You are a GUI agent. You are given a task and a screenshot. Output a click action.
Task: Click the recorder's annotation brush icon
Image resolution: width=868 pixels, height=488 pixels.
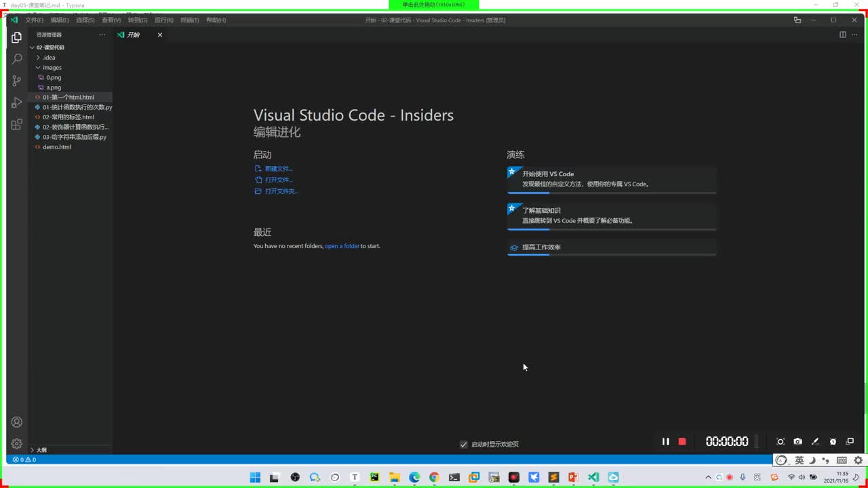pos(816,441)
